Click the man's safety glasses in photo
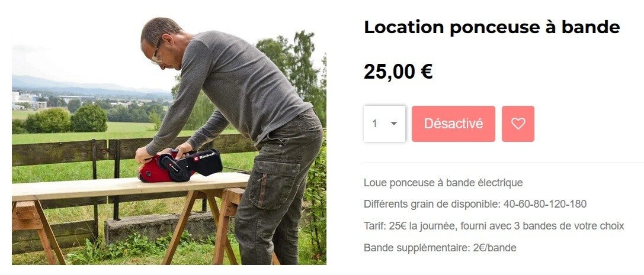This screenshot has width=644, height=275. (158, 53)
